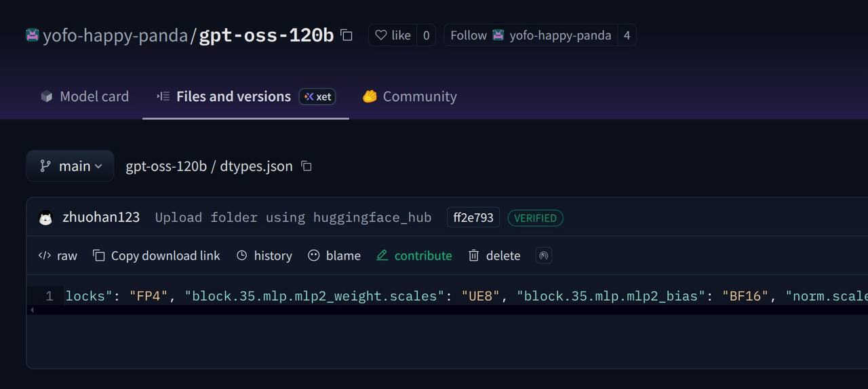Click the yofo-happy-panda organization avatar

(33, 35)
